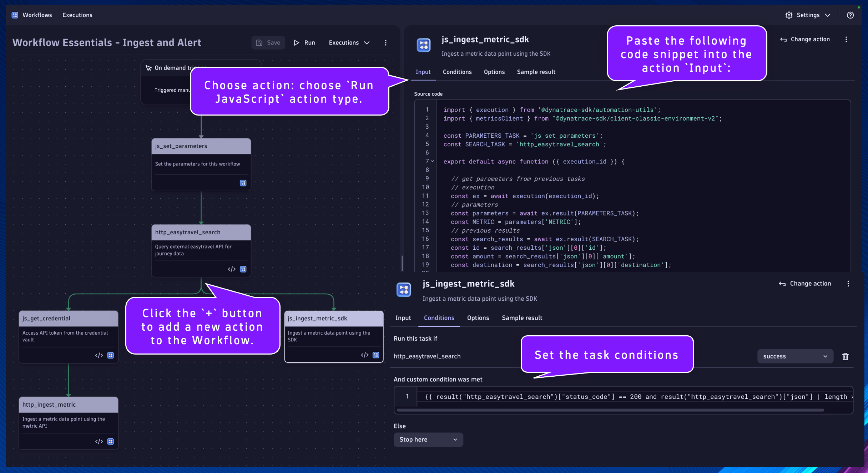Click the Run button label
The width and height of the screenshot is (868, 473).
(x=309, y=42)
